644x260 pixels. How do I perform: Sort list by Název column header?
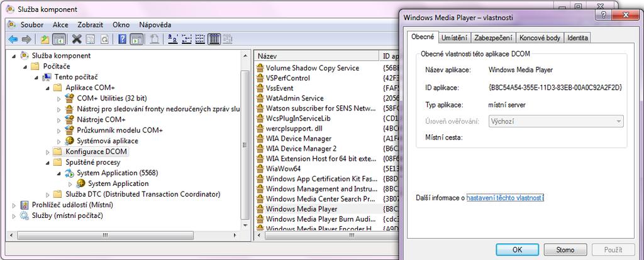pos(316,56)
